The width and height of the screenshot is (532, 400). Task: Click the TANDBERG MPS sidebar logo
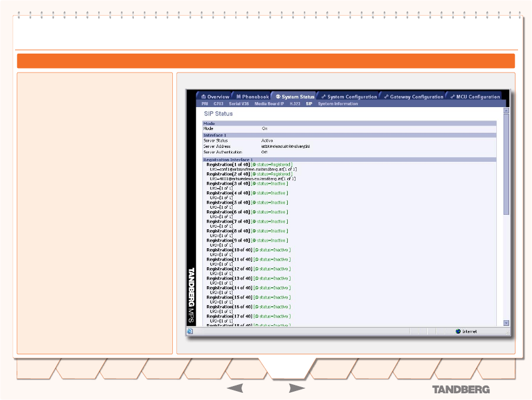coord(191,296)
